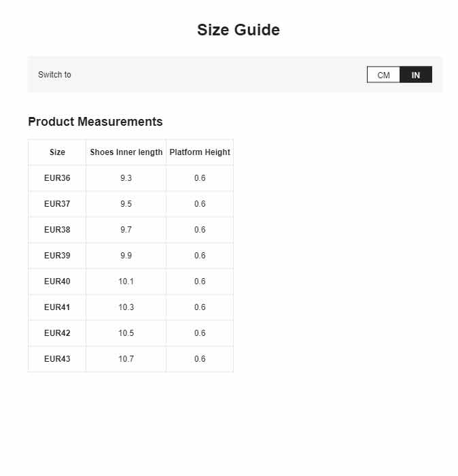
Task: Click the 10.1 inner length value
Action: [126, 282]
